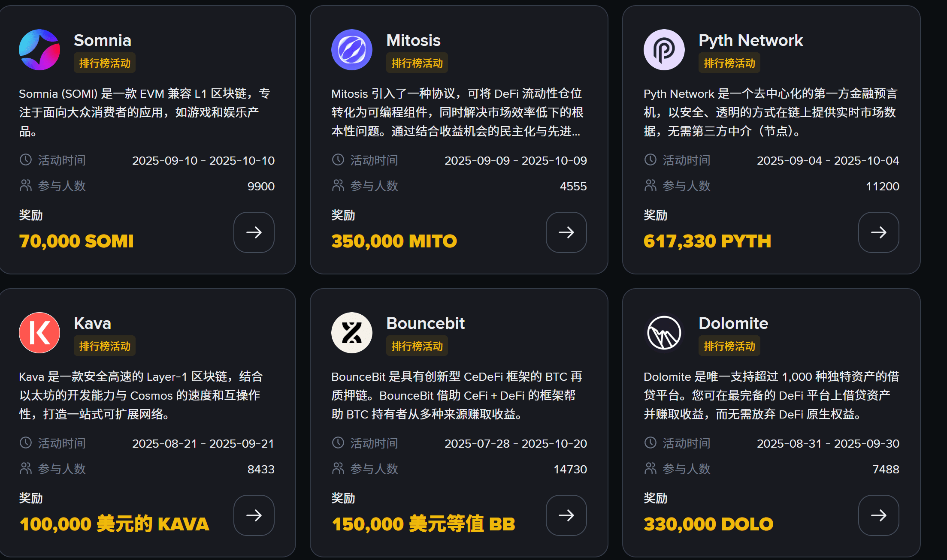Click the Dolomite card heading
The image size is (947, 560).
[733, 323]
